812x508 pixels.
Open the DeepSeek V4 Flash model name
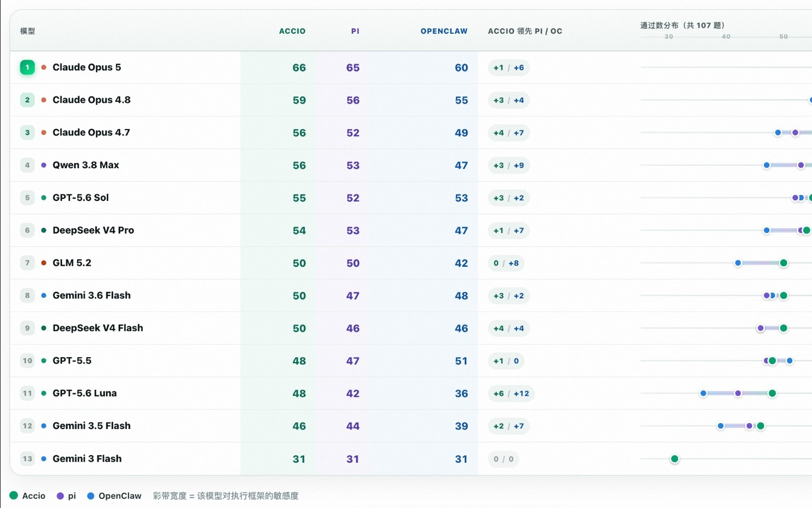(98, 328)
